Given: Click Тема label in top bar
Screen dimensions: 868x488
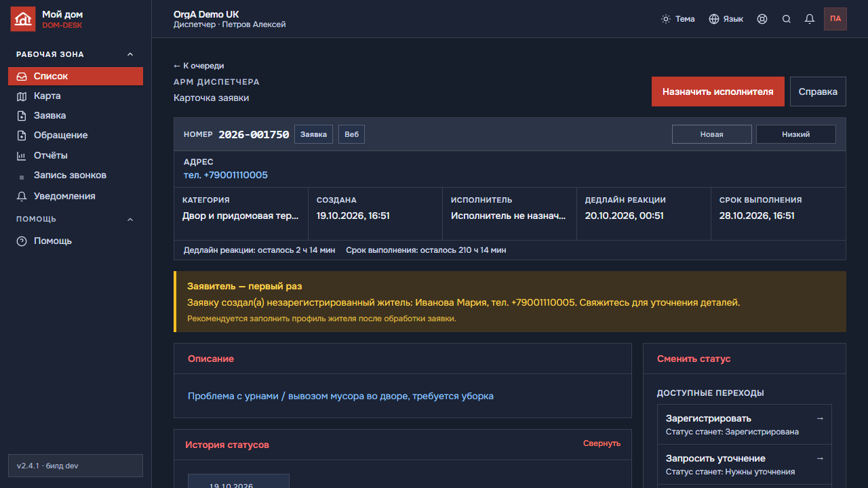Looking at the screenshot, I should pyautogui.click(x=685, y=19).
